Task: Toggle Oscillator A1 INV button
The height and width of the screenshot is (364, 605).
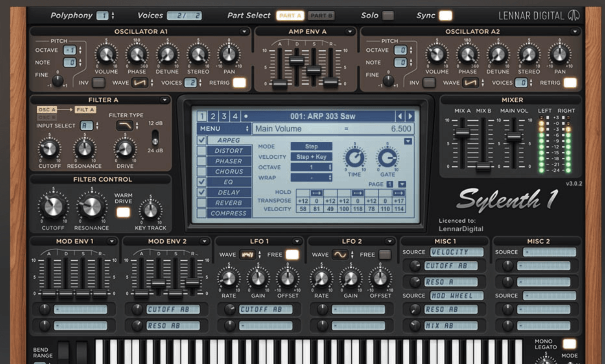Action: pos(99,83)
